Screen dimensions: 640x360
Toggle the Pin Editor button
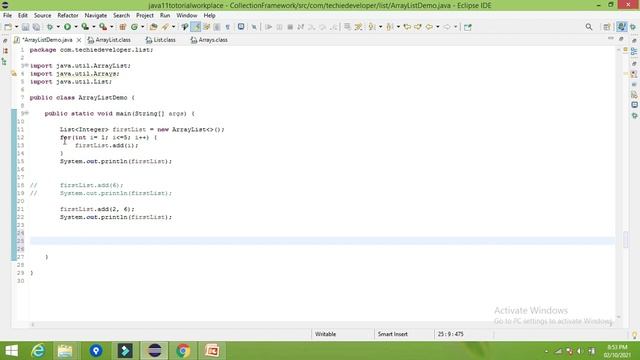click(468, 27)
